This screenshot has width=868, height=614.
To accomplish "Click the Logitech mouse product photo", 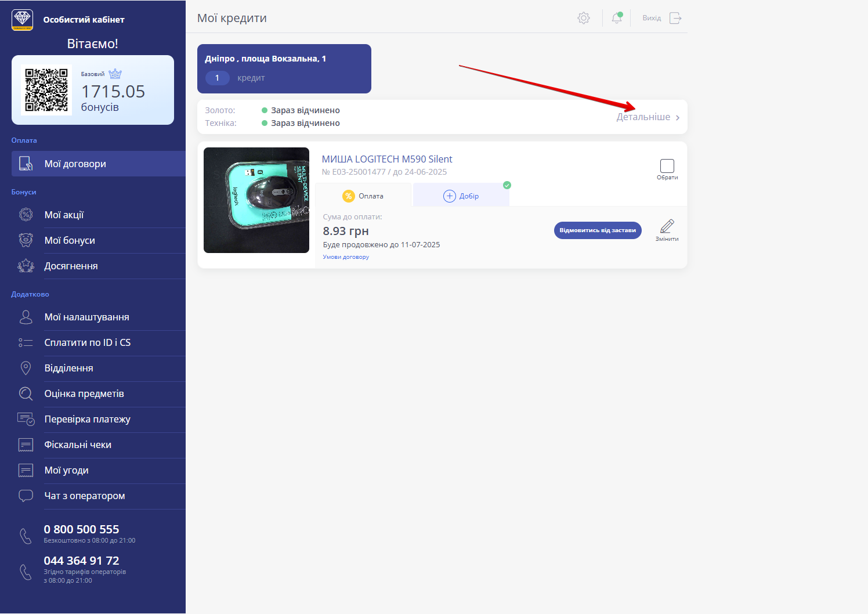I will (x=256, y=200).
